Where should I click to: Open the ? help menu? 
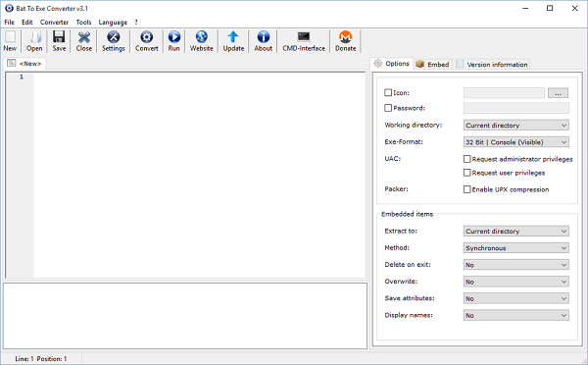coord(136,23)
